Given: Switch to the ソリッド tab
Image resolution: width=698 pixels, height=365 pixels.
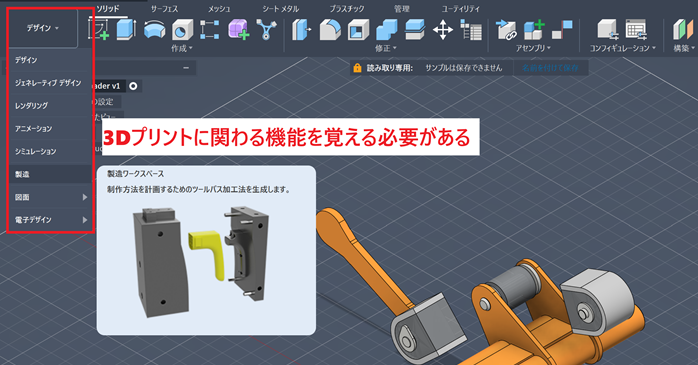Looking at the screenshot, I should 108,9.
